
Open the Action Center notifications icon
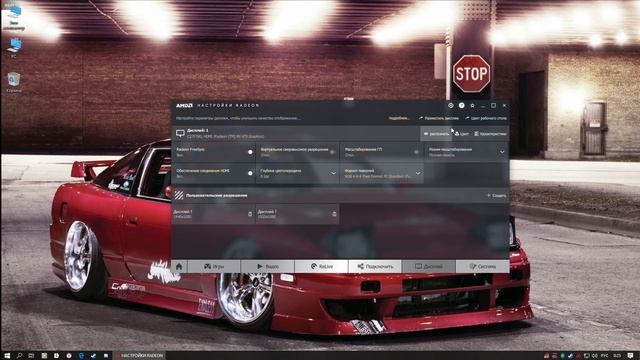tap(630, 356)
